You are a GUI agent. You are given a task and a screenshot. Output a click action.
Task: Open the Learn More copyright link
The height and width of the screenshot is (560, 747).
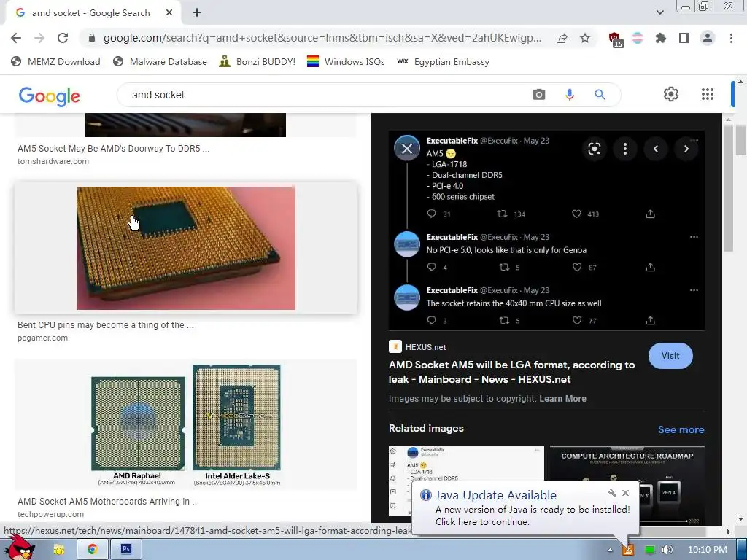click(562, 399)
